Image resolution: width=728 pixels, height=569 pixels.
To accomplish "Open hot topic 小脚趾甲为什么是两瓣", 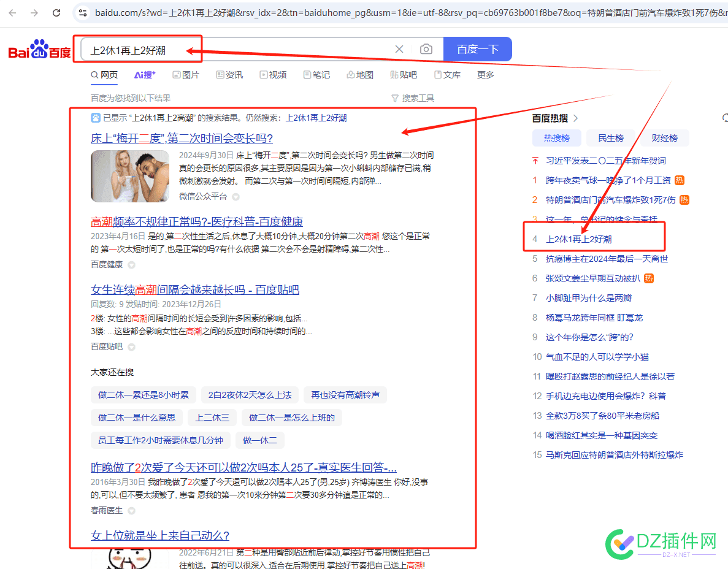I will point(589,298).
